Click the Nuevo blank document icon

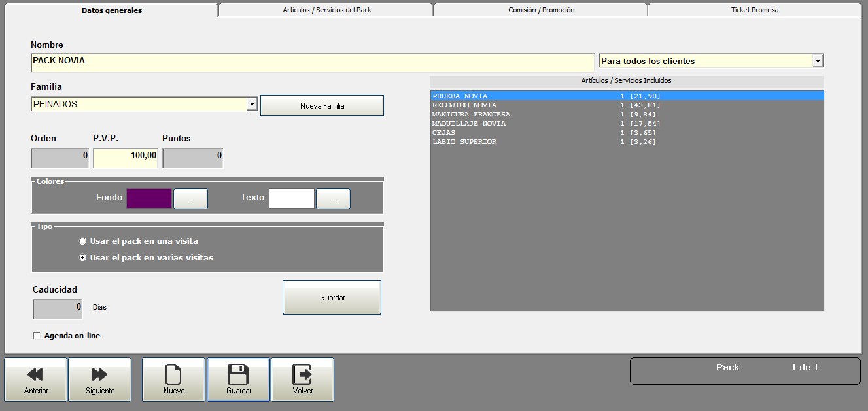click(x=173, y=374)
